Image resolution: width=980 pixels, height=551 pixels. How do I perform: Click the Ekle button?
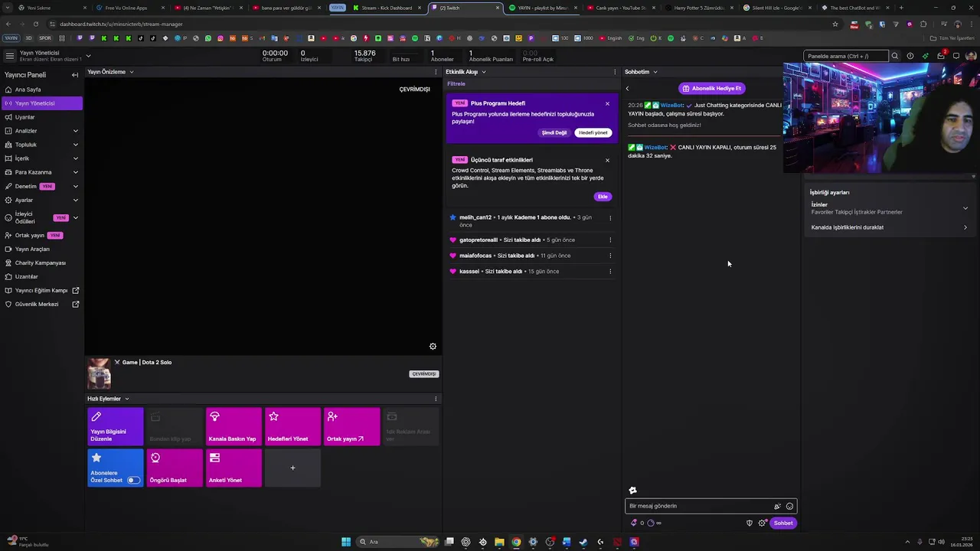coord(603,197)
